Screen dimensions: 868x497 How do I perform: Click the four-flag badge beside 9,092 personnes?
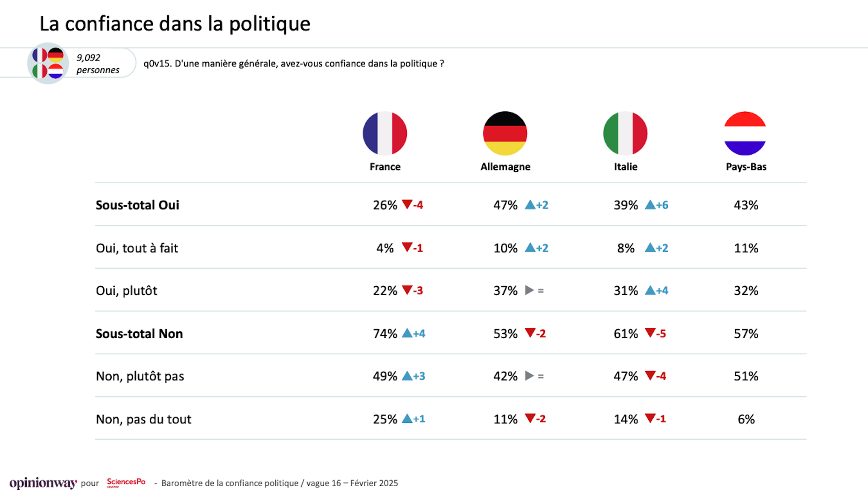point(48,63)
